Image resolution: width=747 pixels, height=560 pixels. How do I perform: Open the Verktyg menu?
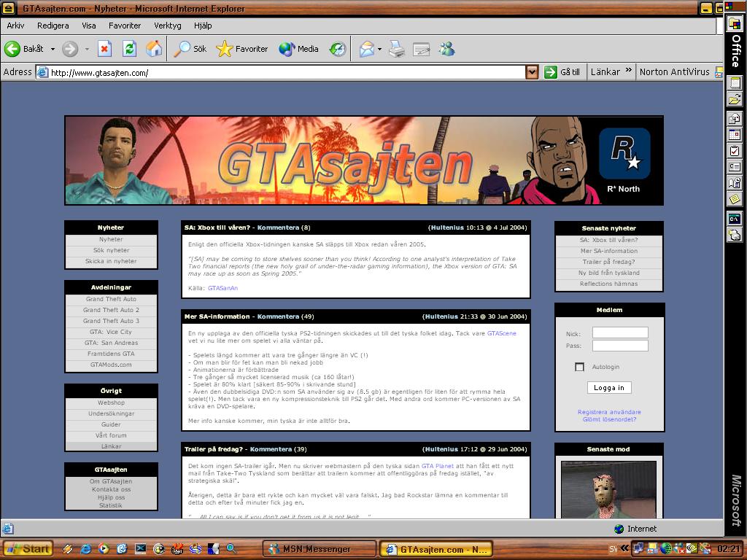click(x=168, y=26)
